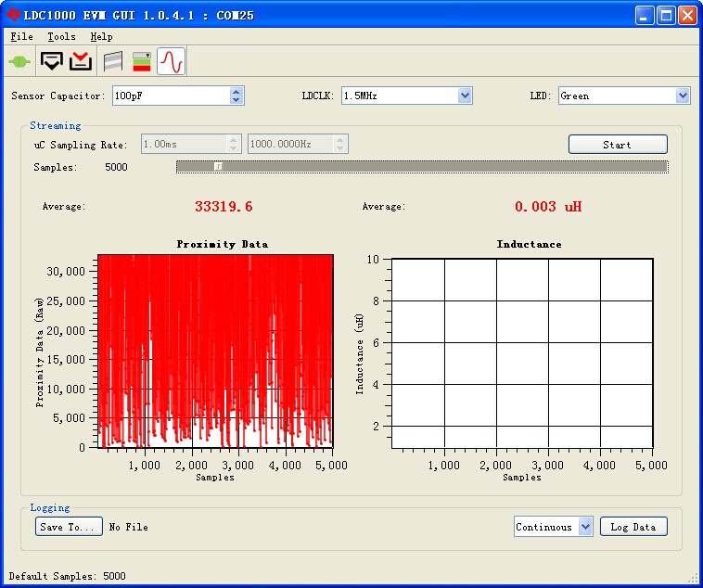Viewport: 703px width, 588px height.
Task: Open the gray register settings icon
Action: pos(112,61)
